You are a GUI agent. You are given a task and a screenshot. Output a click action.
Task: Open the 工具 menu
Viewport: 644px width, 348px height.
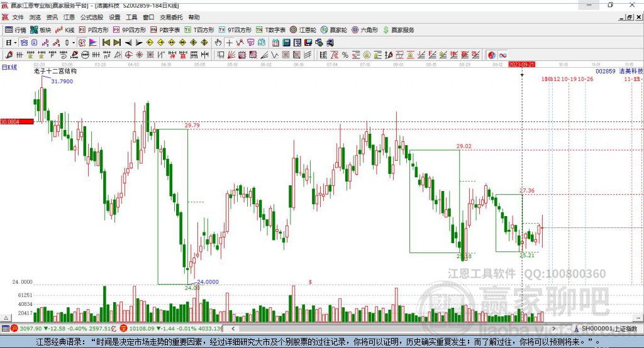pos(131,17)
